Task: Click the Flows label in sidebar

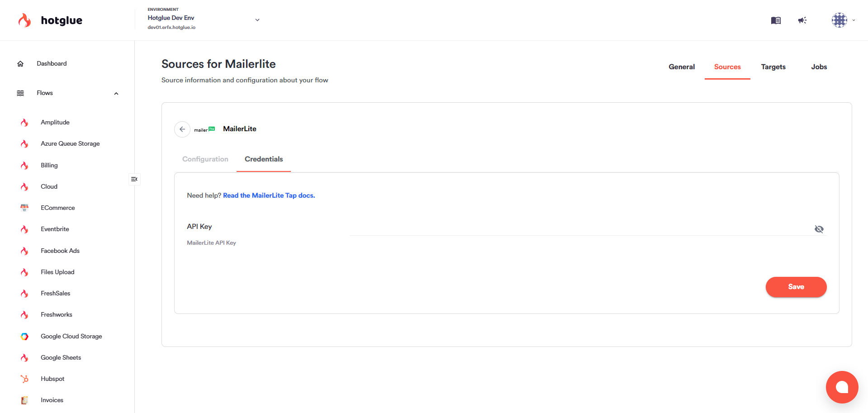Action: tap(45, 93)
